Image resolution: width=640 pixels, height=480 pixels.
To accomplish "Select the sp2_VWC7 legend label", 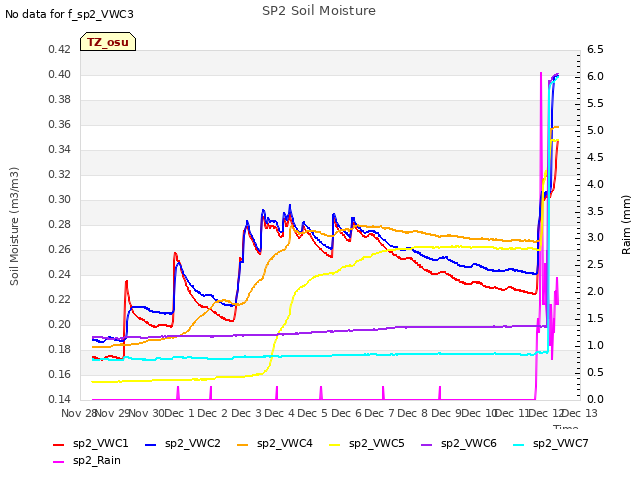I will 560,443.
